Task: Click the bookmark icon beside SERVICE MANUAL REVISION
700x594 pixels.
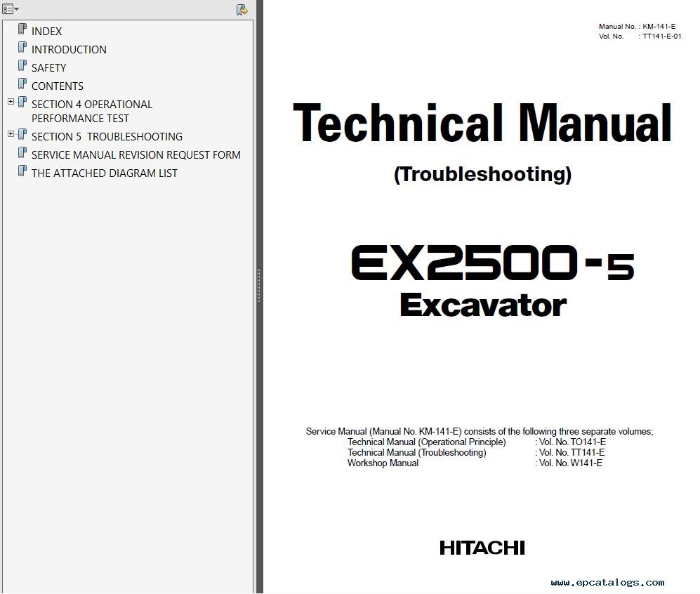Action: pyautogui.click(x=22, y=153)
